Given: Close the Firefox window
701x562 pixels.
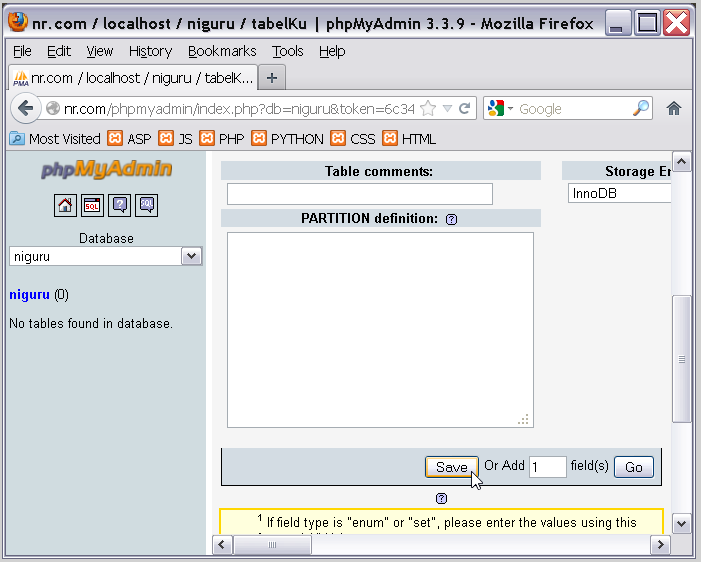Looking at the screenshot, I should [676, 23].
